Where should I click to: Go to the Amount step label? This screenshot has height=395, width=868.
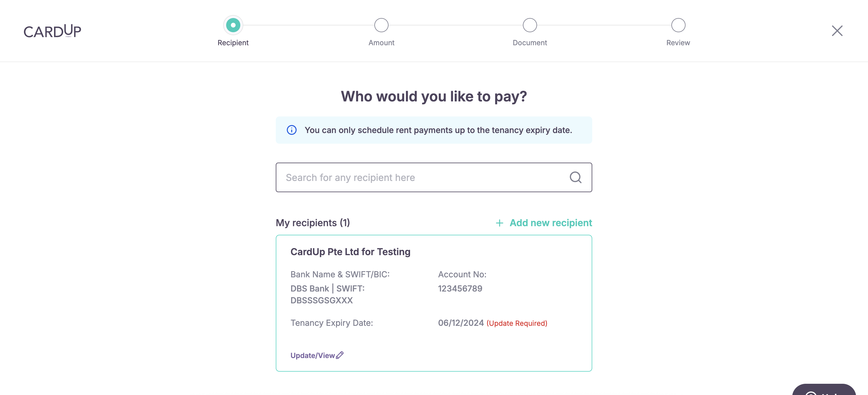pyautogui.click(x=381, y=43)
